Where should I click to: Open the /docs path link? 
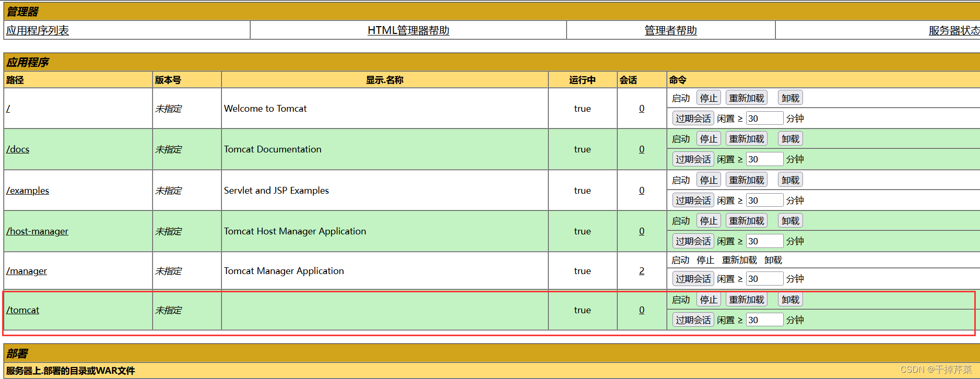(x=18, y=149)
